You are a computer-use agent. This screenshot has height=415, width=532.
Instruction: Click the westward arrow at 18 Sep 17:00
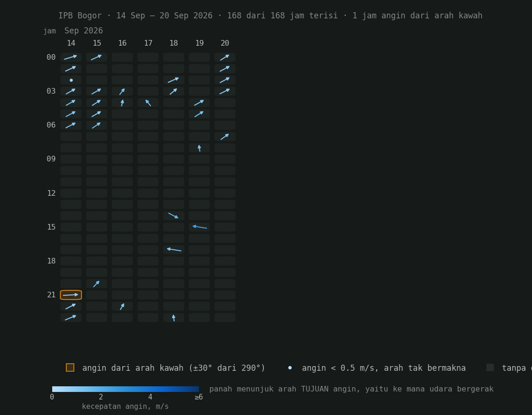(174, 250)
